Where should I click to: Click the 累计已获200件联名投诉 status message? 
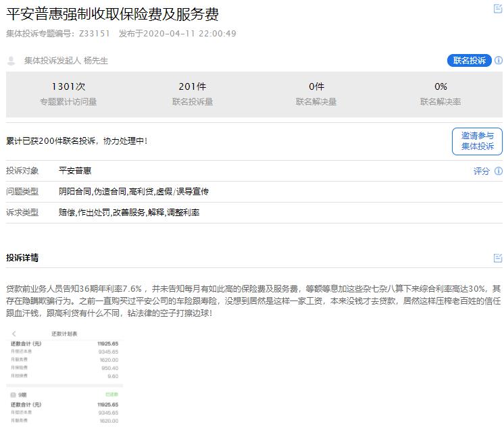77,140
